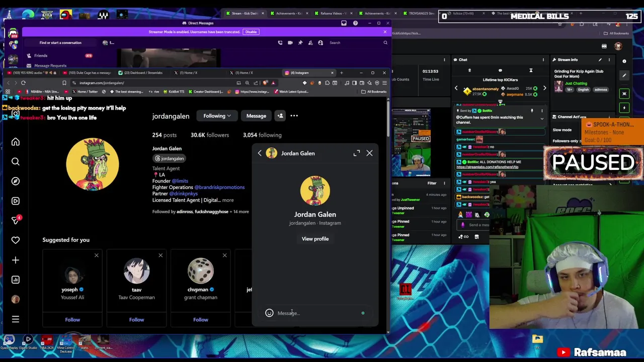Open Instagram Reels icon in sidebar
Viewport: 644px width, 362px height.
(x=16, y=201)
